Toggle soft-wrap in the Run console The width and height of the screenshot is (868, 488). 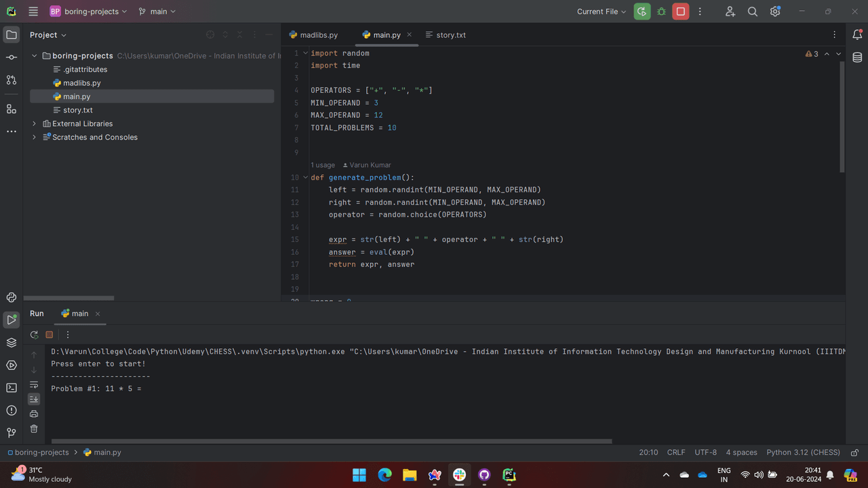(x=34, y=384)
